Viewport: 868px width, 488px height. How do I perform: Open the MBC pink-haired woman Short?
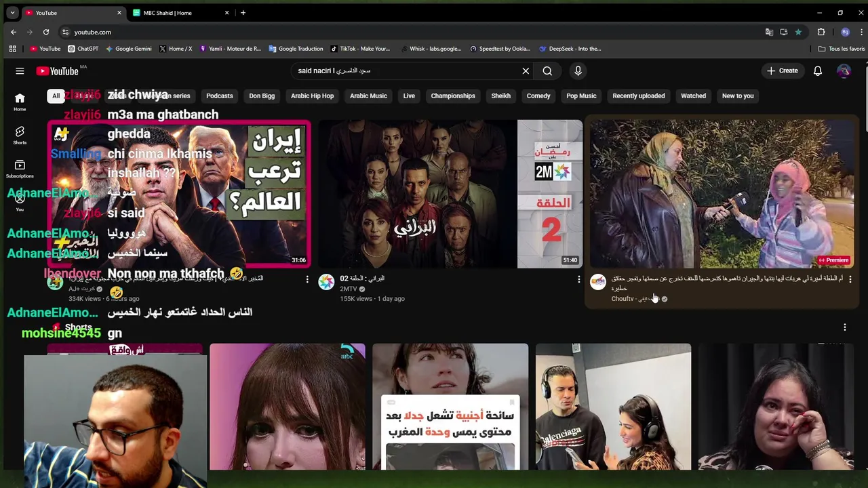[x=288, y=407]
